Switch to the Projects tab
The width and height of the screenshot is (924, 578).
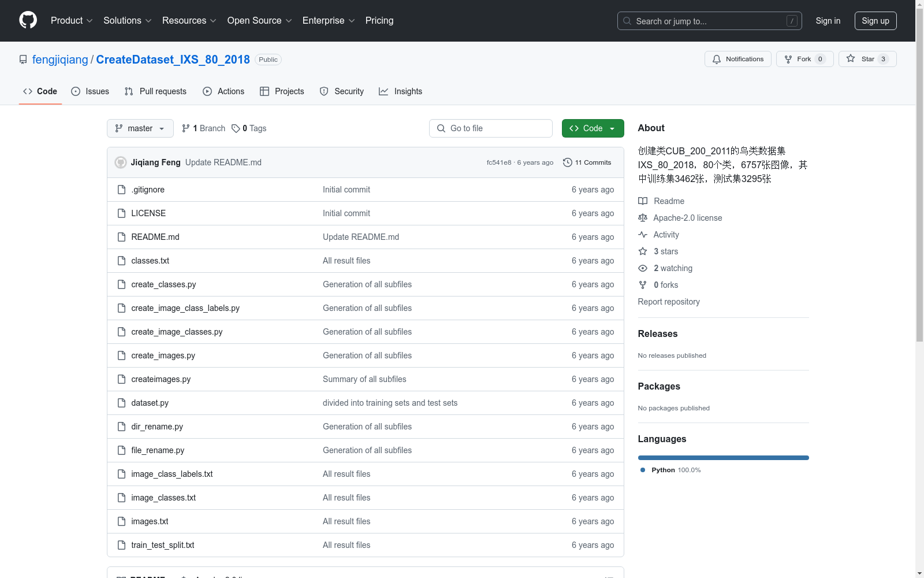click(282, 91)
